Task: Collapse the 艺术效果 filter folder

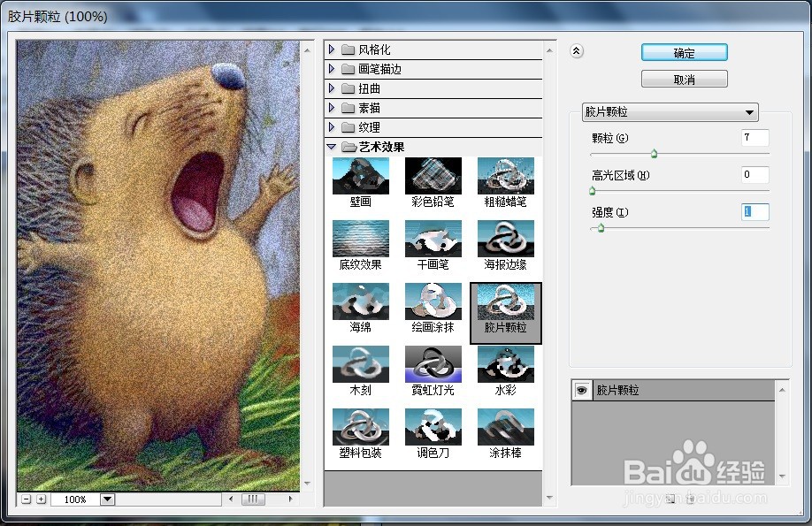Action: [x=332, y=147]
